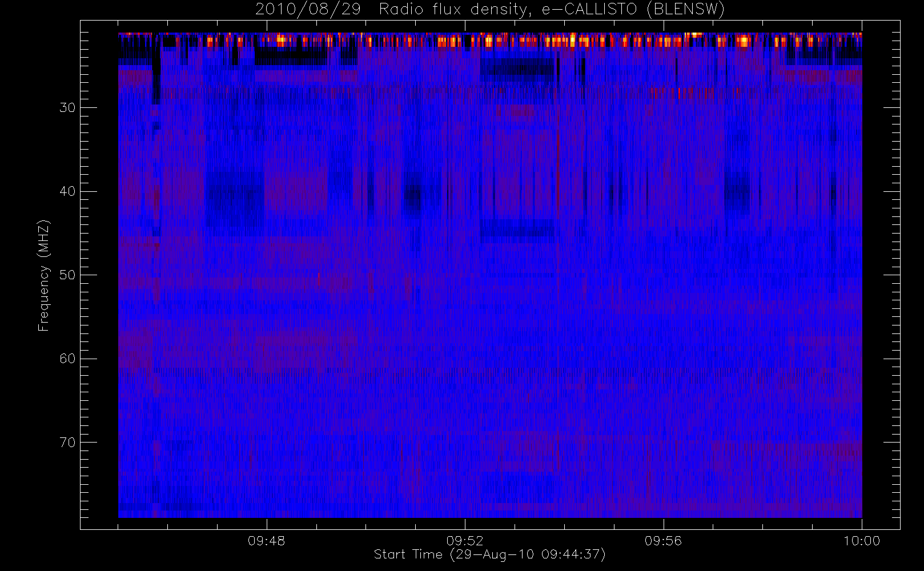The height and width of the screenshot is (571, 924).
Task: Click the 40 frequency tick label
Action: point(67,191)
